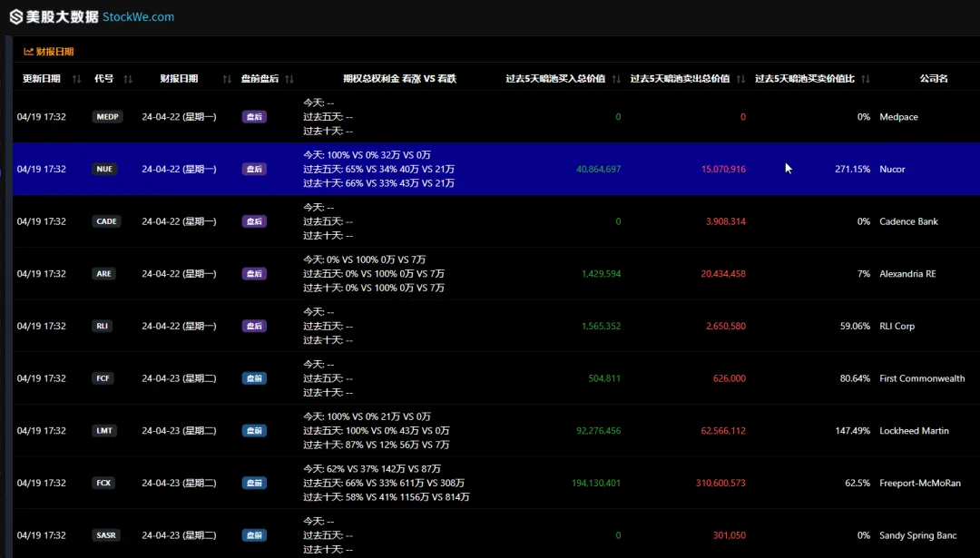Select company name Cadence Bank
Screen dimensions: 980x558
(x=908, y=221)
